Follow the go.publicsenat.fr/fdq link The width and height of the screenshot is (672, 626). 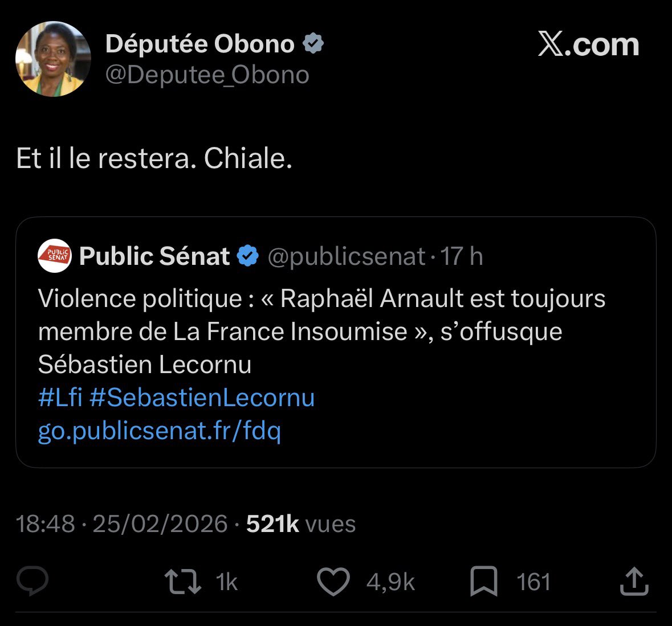(159, 431)
